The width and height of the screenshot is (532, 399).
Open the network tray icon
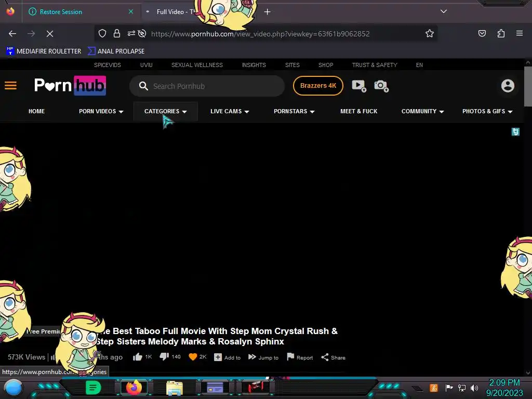(x=462, y=388)
